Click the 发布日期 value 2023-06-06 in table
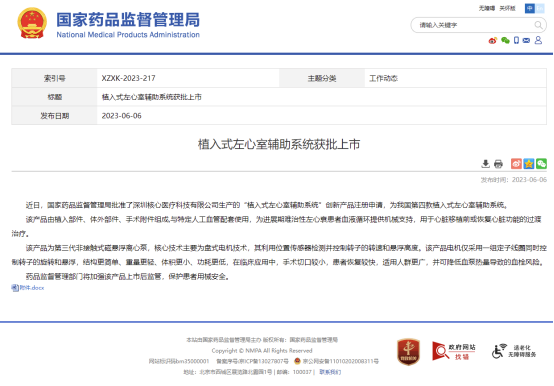The image size is (554, 386). (x=122, y=115)
